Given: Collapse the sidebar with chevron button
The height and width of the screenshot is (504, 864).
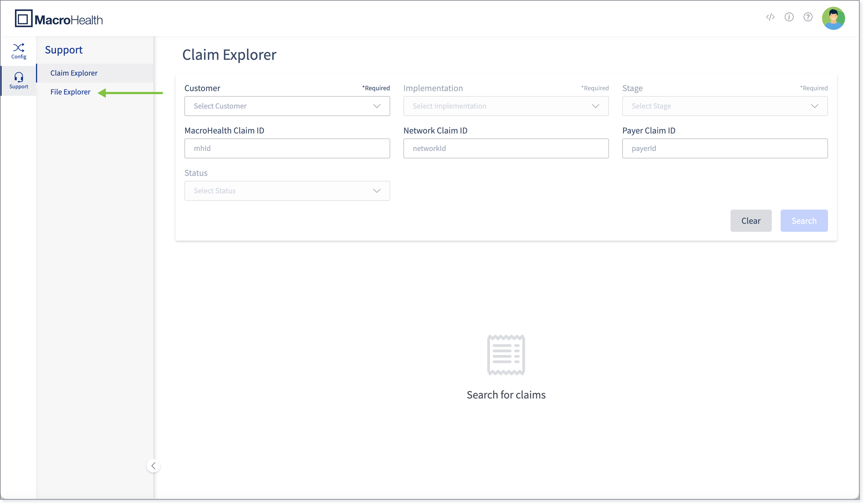Looking at the screenshot, I should click(x=153, y=466).
